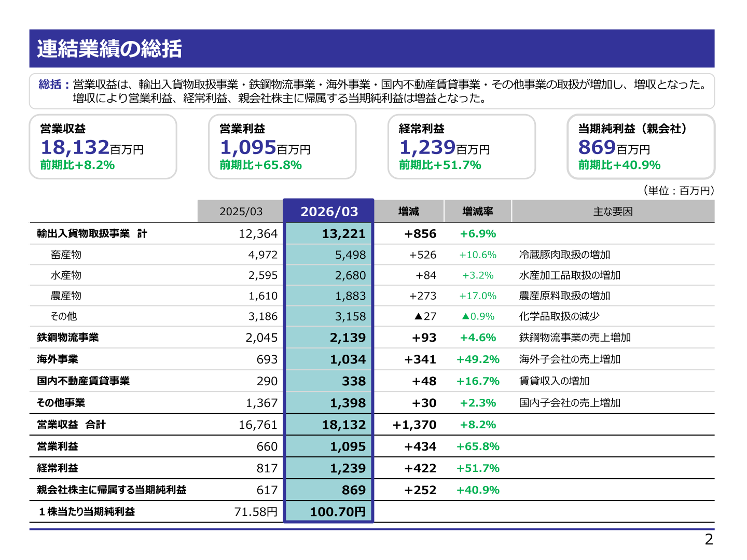Viewport: 747px width, 560px height.
Task: Click the +17.0% cell
Action: coord(478,296)
